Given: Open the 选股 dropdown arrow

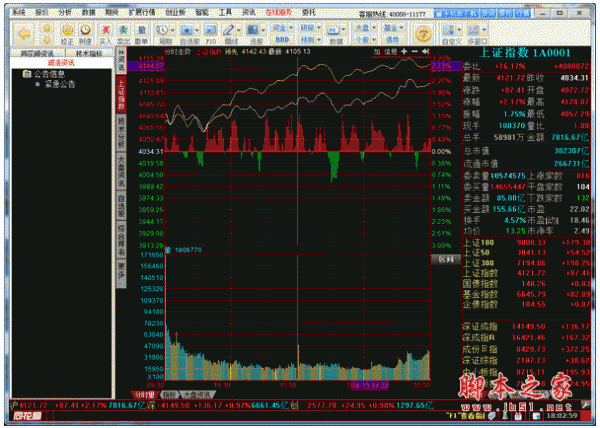Looking at the screenshot, I should [263, 30].
